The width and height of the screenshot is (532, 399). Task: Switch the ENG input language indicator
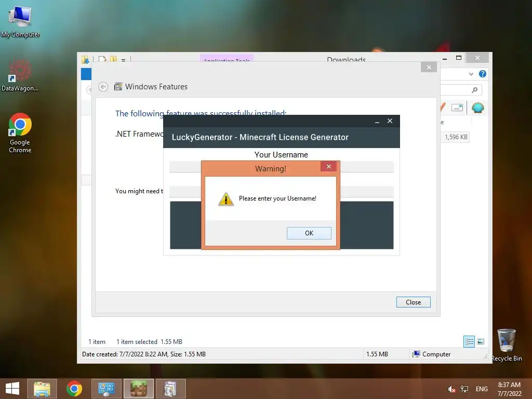pos(482,389)
